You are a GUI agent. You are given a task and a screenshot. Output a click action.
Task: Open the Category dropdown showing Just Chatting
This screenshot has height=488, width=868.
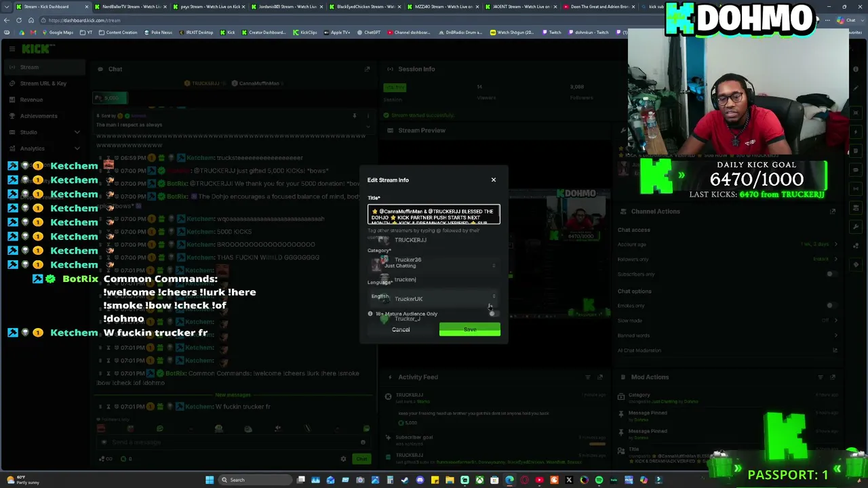coord(434,265)
